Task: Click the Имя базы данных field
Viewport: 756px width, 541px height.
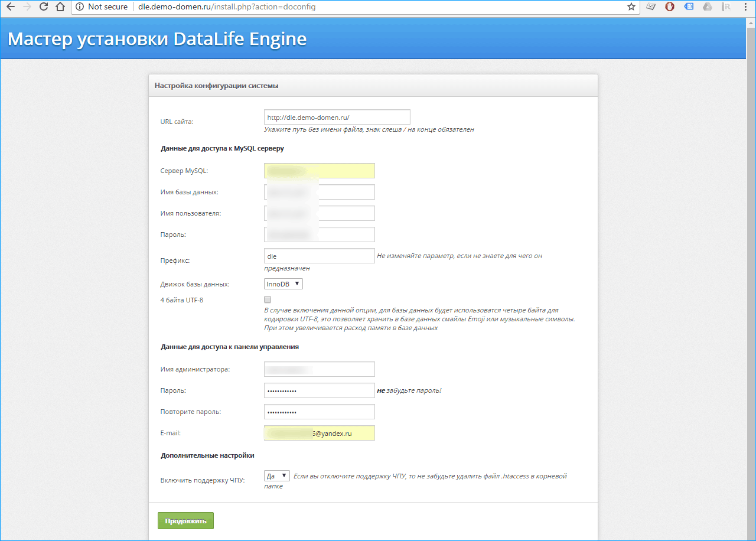Action: point(319,192)
